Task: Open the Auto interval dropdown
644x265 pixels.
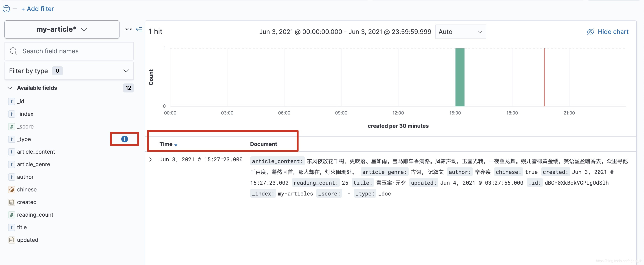Action: [461, 32]
